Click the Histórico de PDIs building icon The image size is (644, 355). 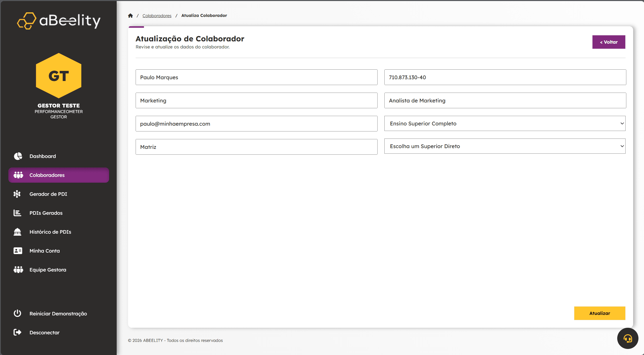(x=17, y=232)
